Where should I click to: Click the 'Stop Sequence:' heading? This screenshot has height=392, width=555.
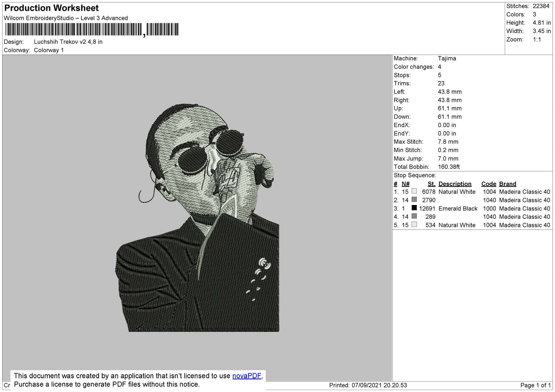pyautogui.click(x=415, y=175)
